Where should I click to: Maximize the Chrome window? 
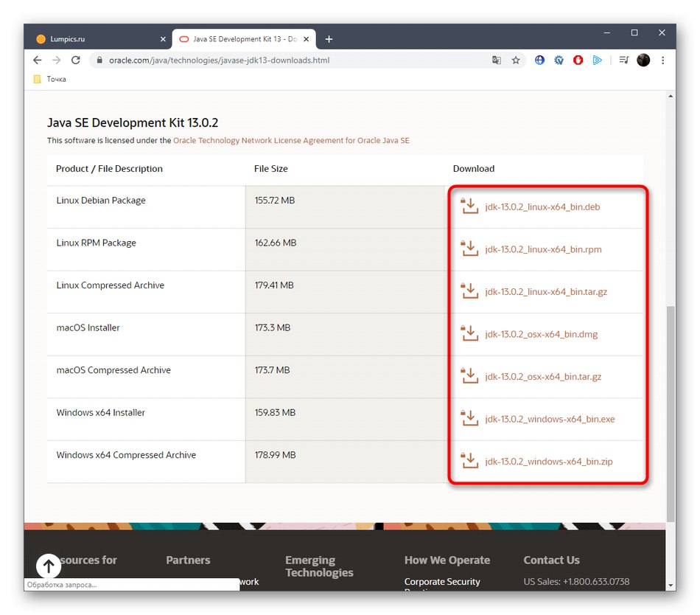[634, 32]
